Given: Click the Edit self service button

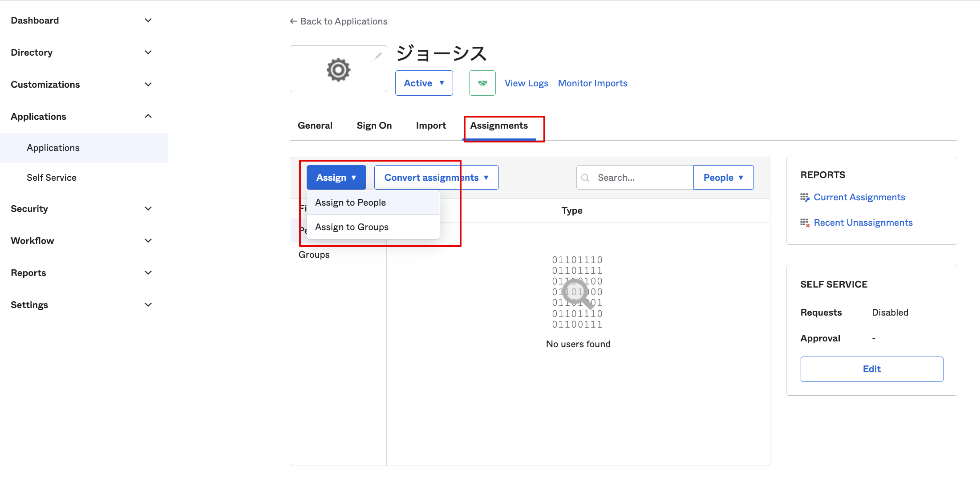Looking at the screenshot, I should pos(871,369).
